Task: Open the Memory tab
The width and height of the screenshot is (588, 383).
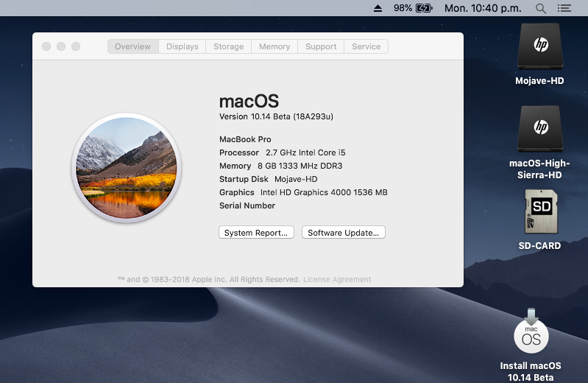Action: point(274,46)
